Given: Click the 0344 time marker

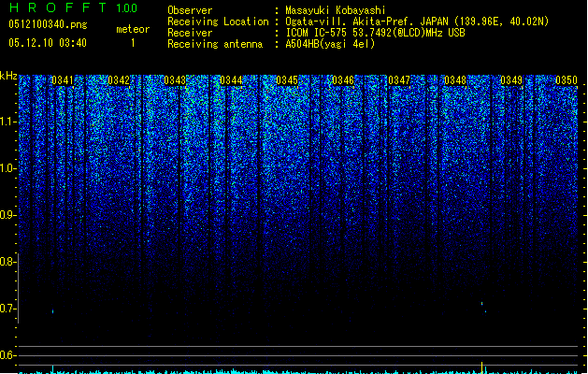Looking at the screenshot, I should coord(231,80).
